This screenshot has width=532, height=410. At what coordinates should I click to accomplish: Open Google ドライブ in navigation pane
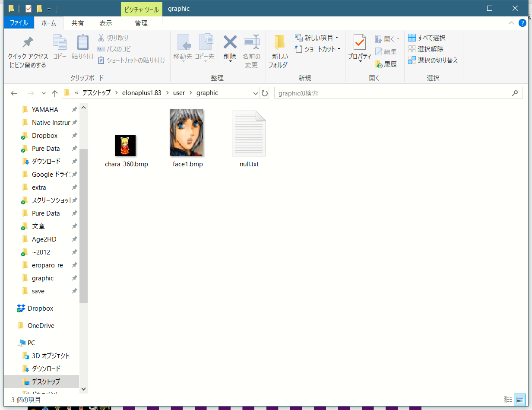tap(51, 175)
